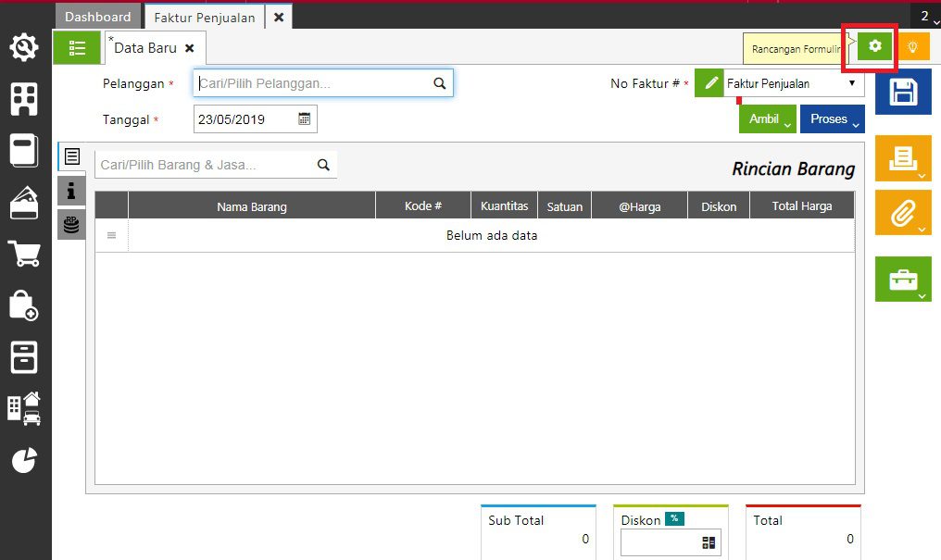Expand the Faktur Penjualan numbering dropdown
Viewport: 941px width, 560px height.
[x=851, y=83]
